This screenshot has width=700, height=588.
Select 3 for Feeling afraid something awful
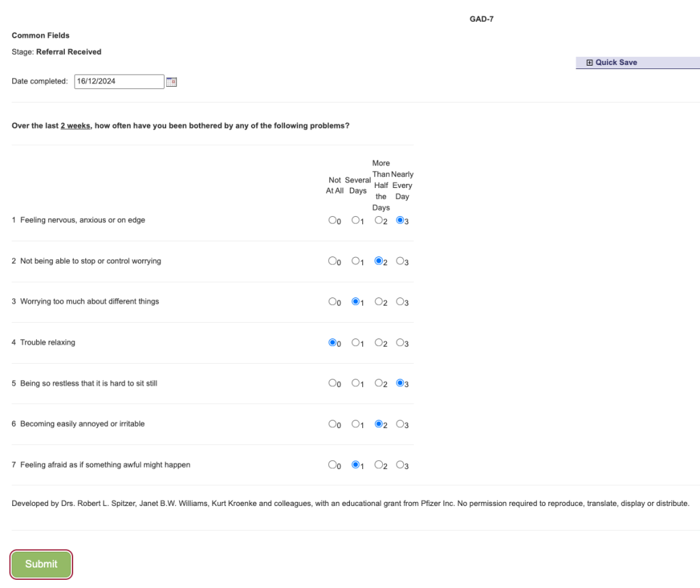(x=401, y=465)
